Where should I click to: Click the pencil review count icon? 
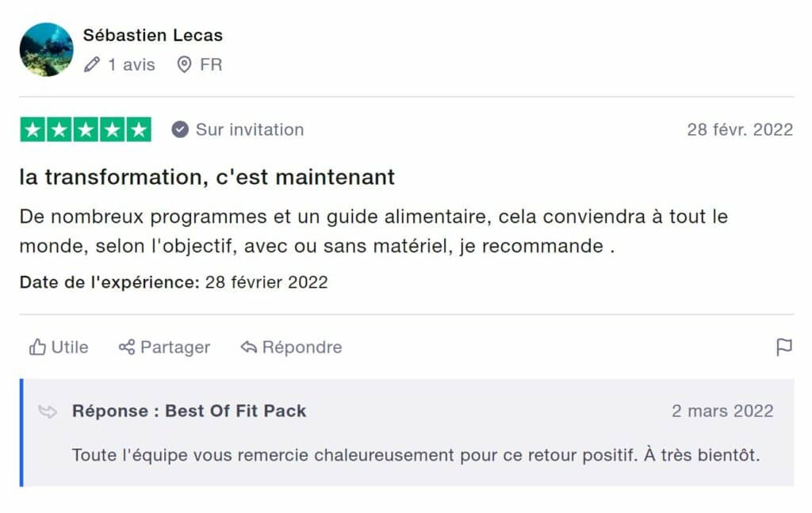coord(92,64)
